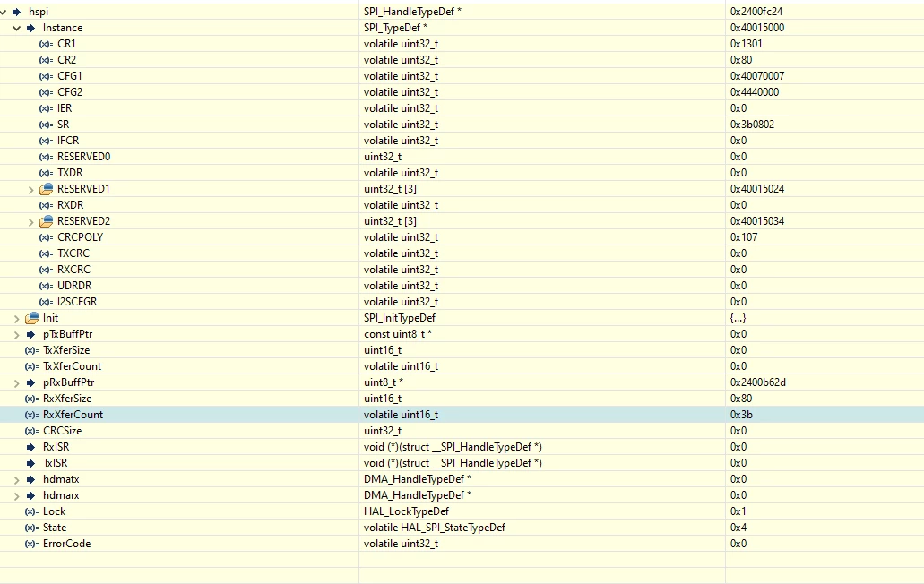Expand the hdmarx handle

click(x=16, y=495)
